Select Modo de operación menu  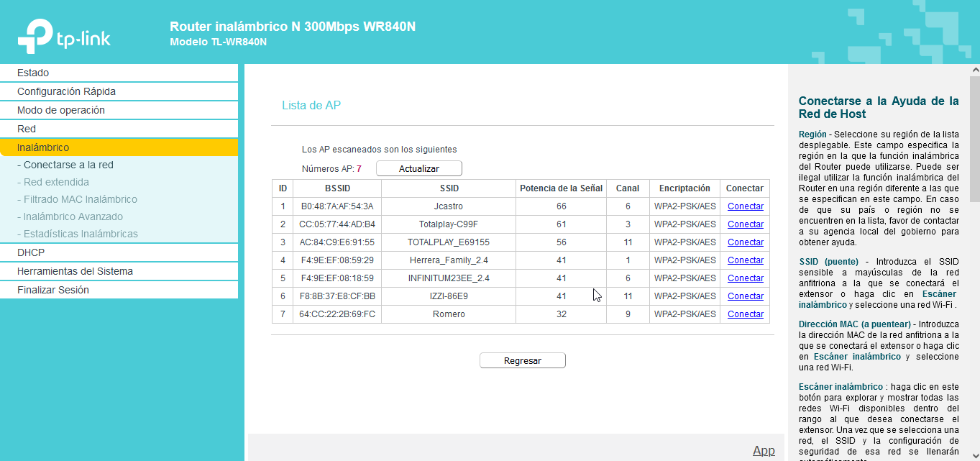[x=61, y=110]
